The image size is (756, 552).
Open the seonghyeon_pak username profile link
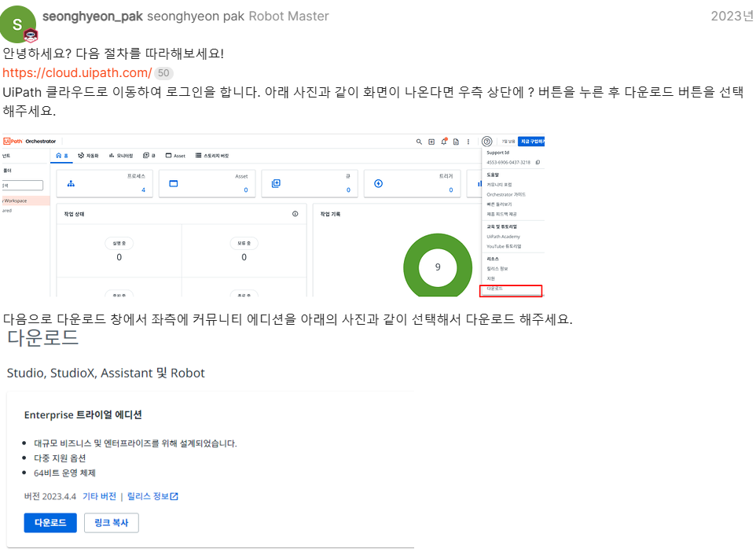(x=93, y=16)
